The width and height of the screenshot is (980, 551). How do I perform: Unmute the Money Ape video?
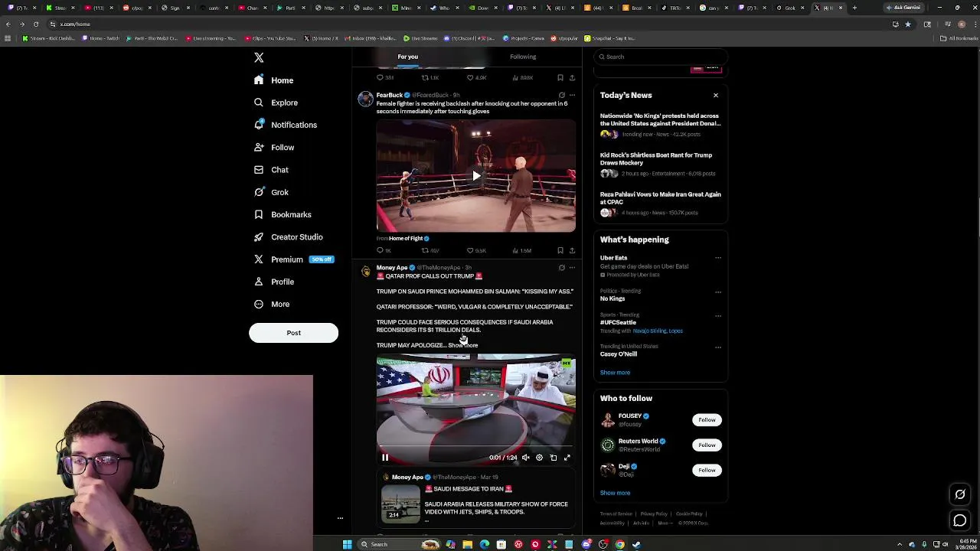point(525,458)
